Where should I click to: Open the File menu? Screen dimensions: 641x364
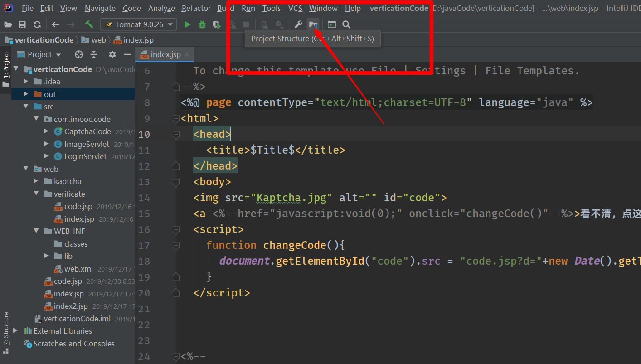28,8
